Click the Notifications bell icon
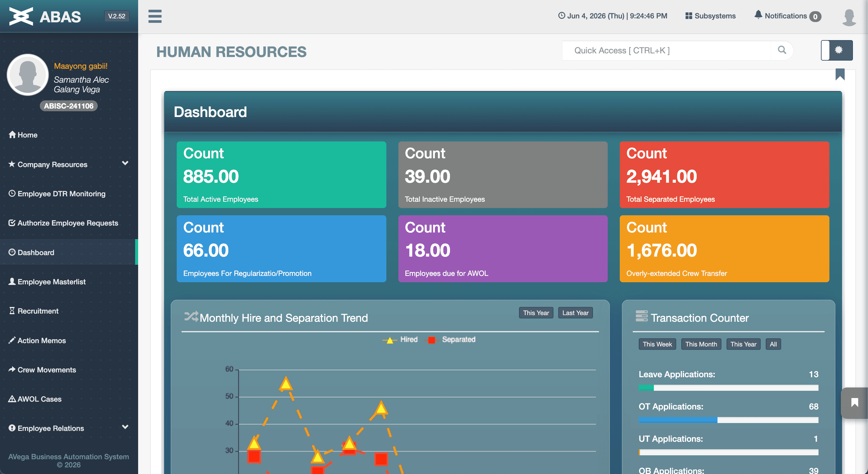 tap(758, 15)
